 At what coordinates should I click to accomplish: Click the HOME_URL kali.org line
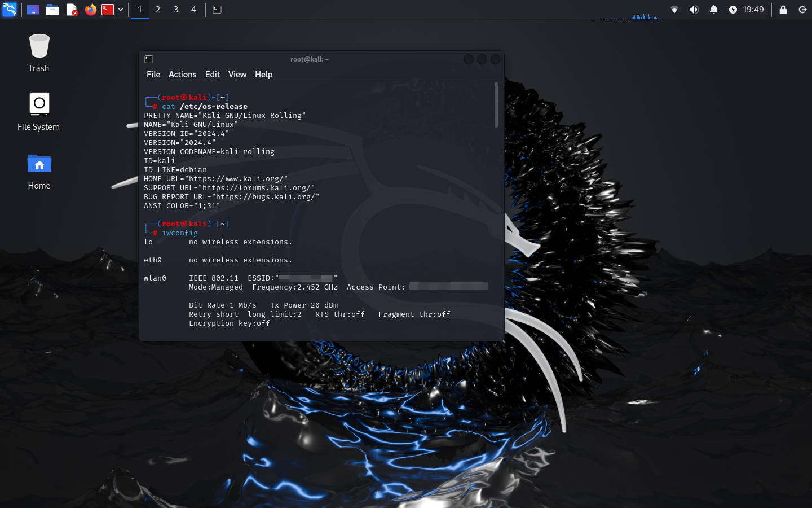216,179
